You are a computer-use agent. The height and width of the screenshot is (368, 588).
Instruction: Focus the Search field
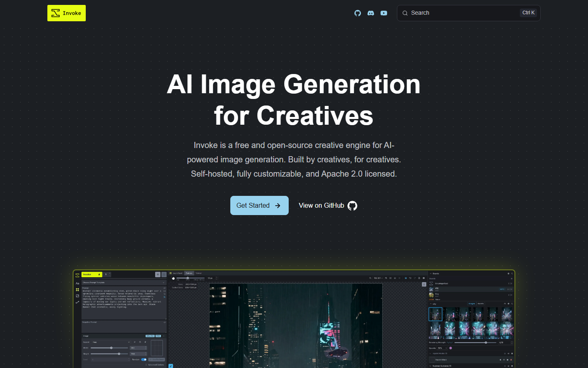pyautogui.click(x=468, y=13)
